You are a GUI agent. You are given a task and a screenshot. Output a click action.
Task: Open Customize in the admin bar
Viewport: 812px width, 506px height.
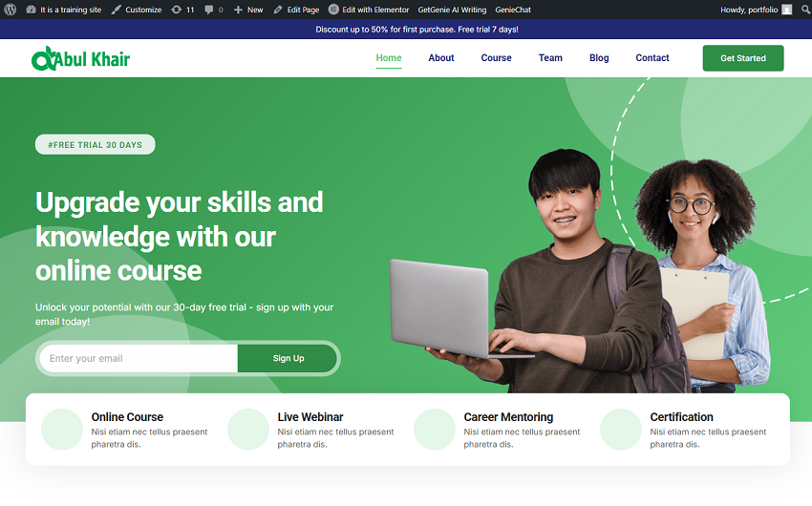pyautogui.click(x=137, y=10)
